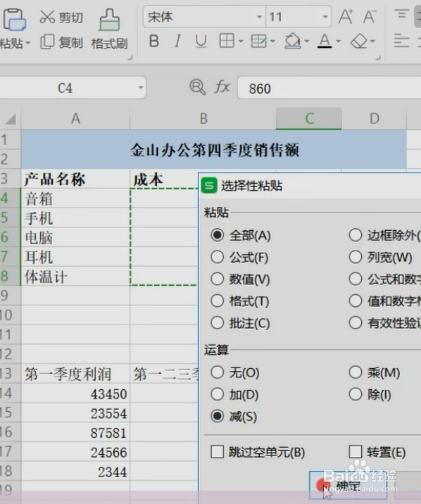Open the 粘贴 paste dropdown arrow
Viewport: 421px width, 504px height.
pos(27,42)
